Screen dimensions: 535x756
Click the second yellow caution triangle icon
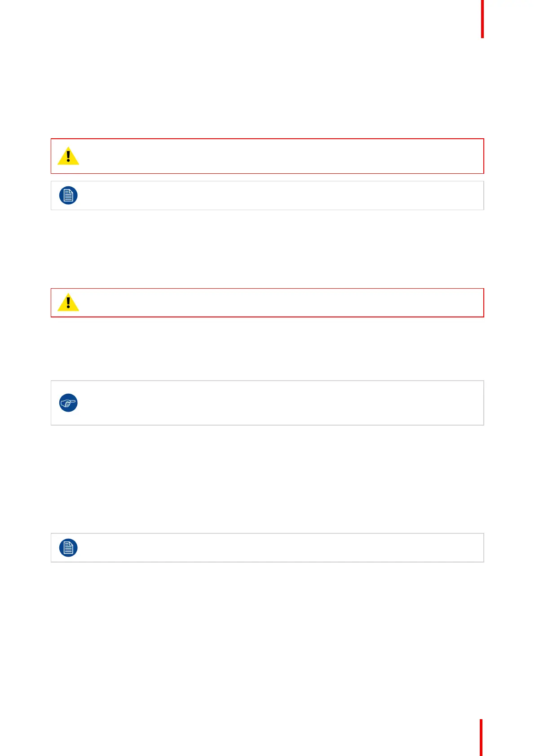click(x=68, y=302)
